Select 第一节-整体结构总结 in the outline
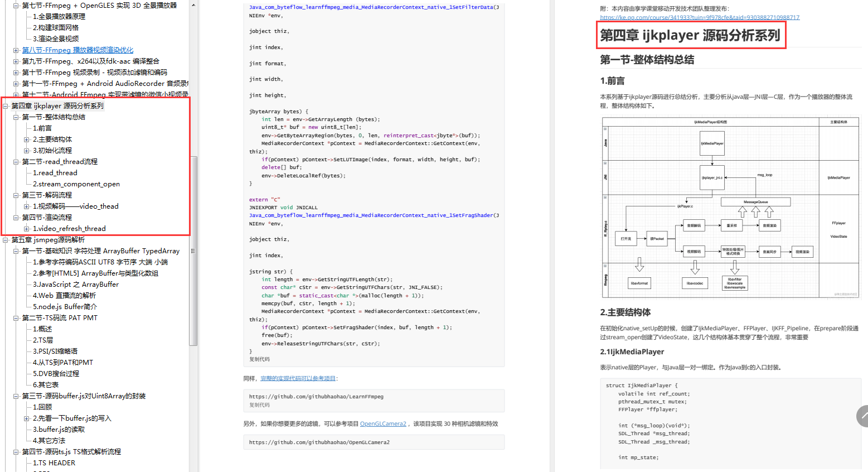This screenshot has height=472, width=868. click(x=54, y=117)
